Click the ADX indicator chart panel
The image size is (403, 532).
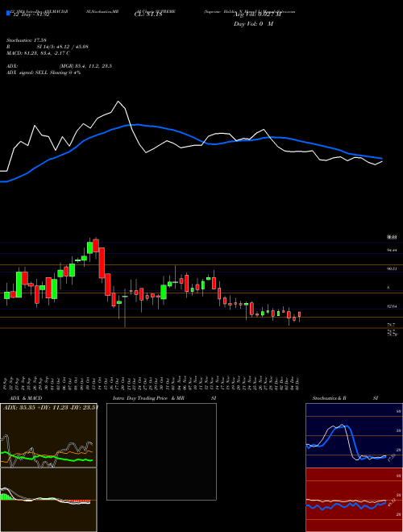click(x=48, y=435)
